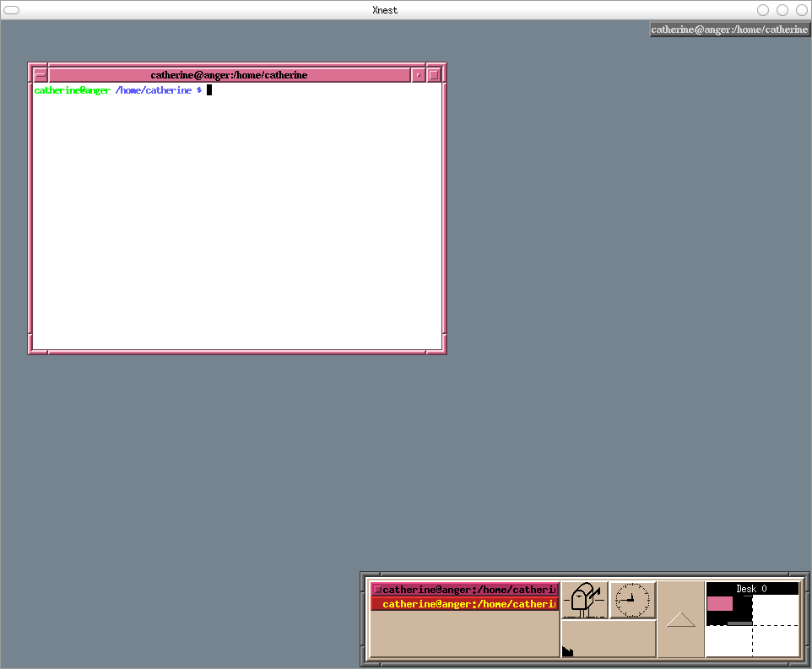The image size is (812, 669).
Task: Click the mailbox icon in the panel
Action: tap(584, 600)
